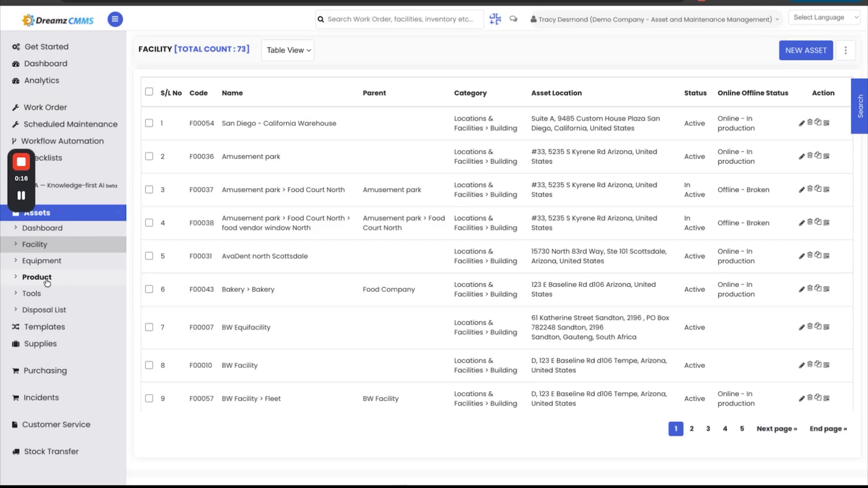Edit the F00036 Amusement park facility
Screen dimensions: 868x488
click(x=802, y=157)
